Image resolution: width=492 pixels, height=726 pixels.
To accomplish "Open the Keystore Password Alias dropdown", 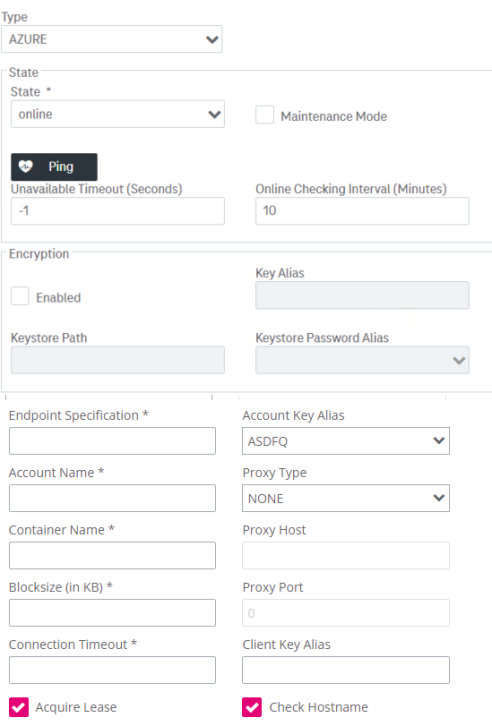I will point(362,360).
